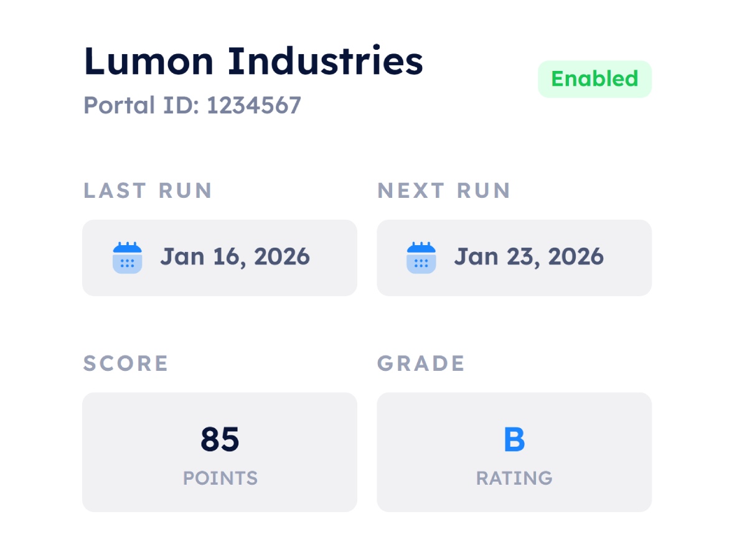Click the blue B grade letter
This screenshot has width=747, height=560.
point(514,439)
